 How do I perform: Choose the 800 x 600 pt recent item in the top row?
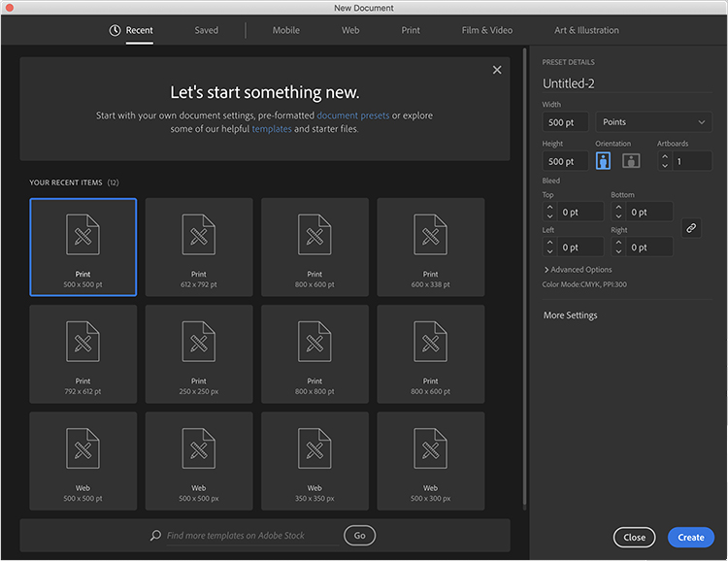click(314, 247)
